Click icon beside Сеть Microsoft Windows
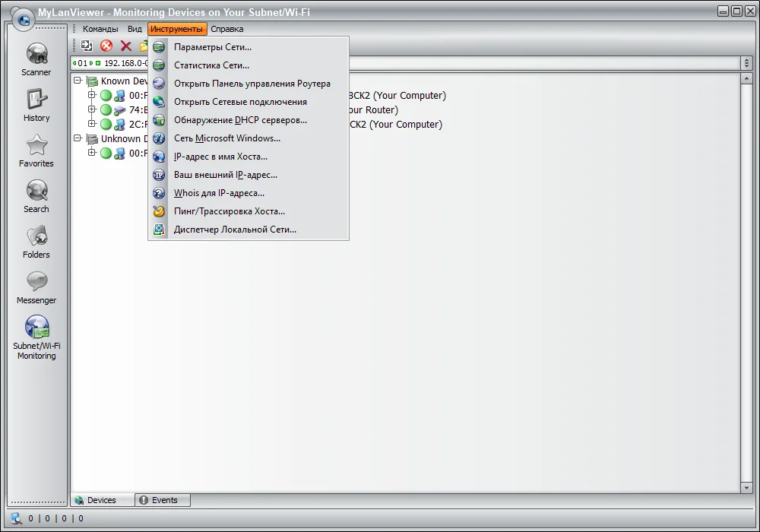760x532 pixels. pos(159,138)
